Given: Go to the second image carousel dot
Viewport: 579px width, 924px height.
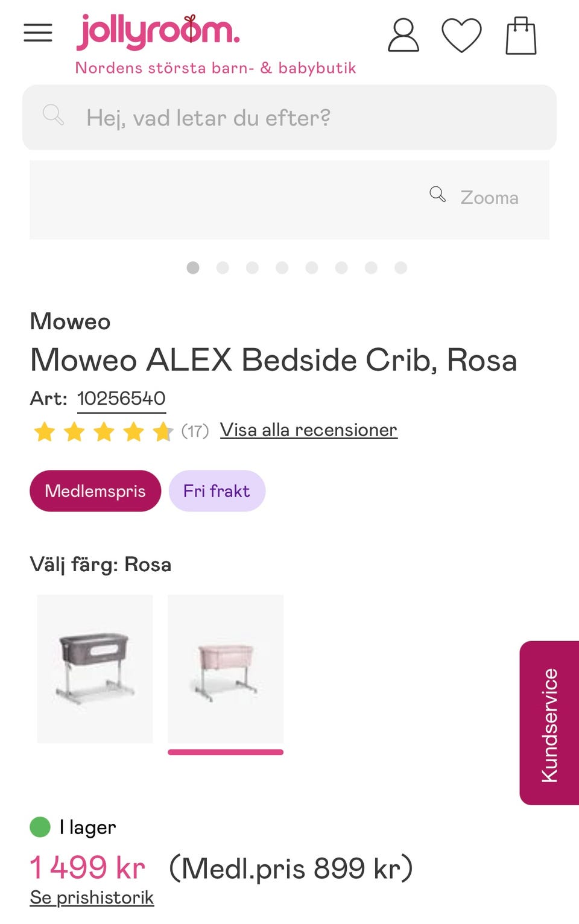Looking at the screenshot, I should point(223,268).
